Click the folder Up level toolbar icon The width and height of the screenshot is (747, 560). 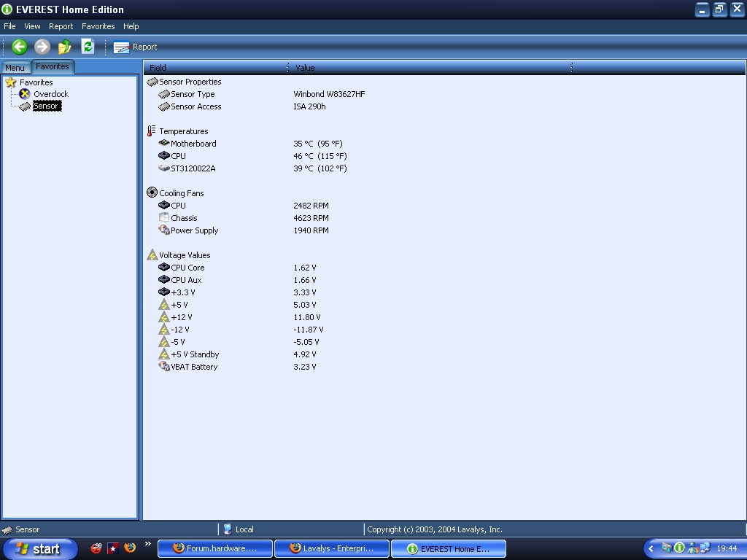65,47
